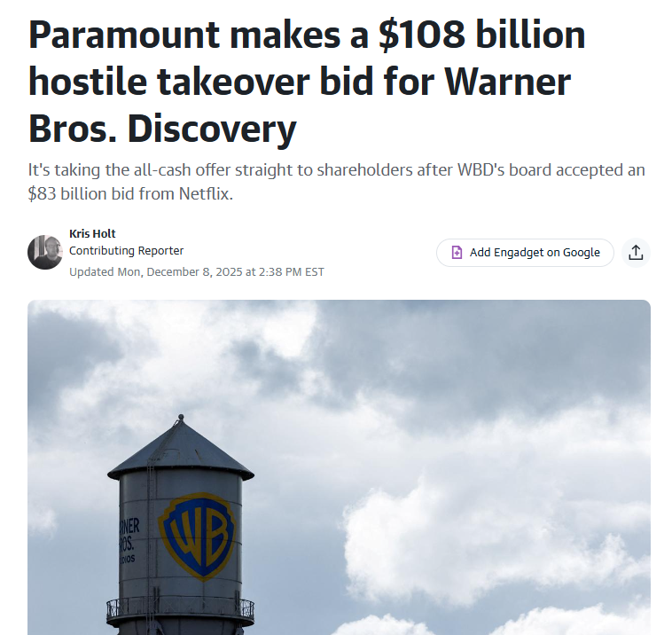Click 'WBD's board' in subheading
The height and width of the screenshot is (635, 672).
[504, 170]
